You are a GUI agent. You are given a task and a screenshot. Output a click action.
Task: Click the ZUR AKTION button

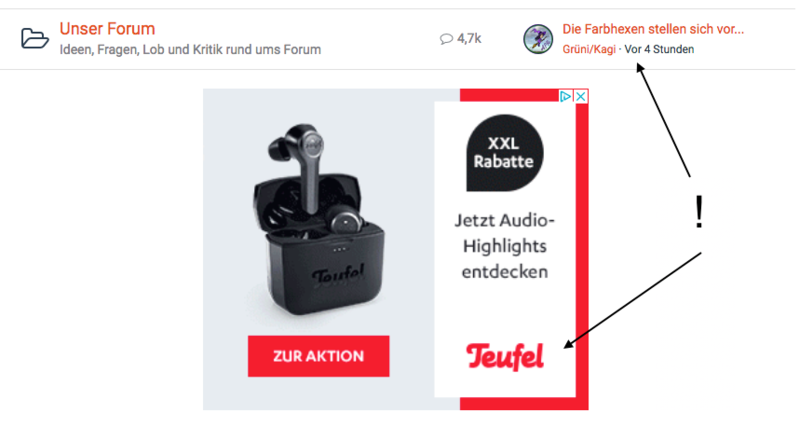[x=318, y=356]
